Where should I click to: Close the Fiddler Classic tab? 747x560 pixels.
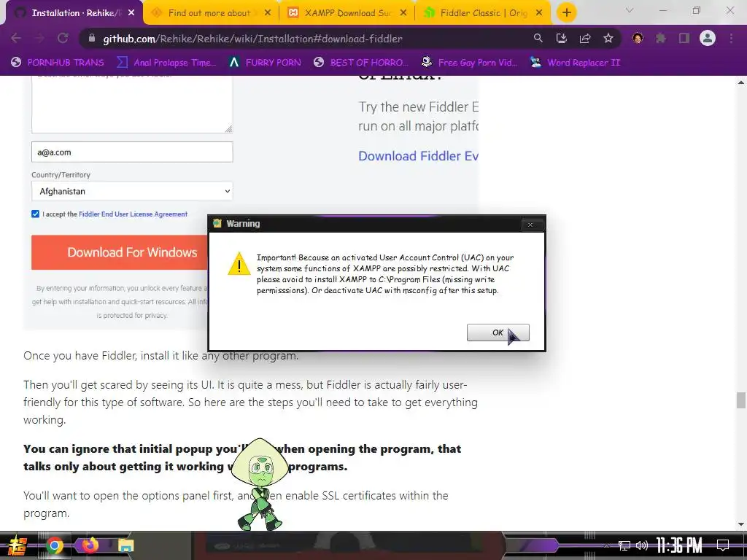click(x=539, y=13)
